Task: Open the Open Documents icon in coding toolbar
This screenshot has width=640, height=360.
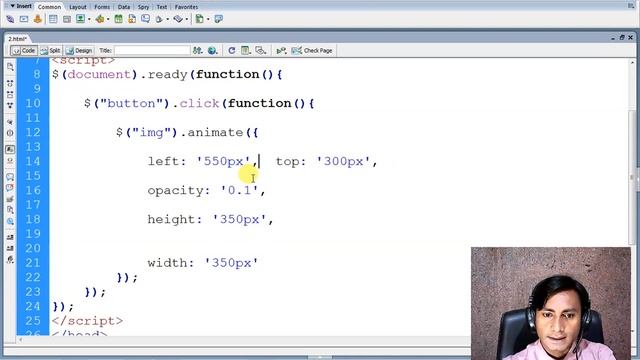Action: [x=10, y=67]
